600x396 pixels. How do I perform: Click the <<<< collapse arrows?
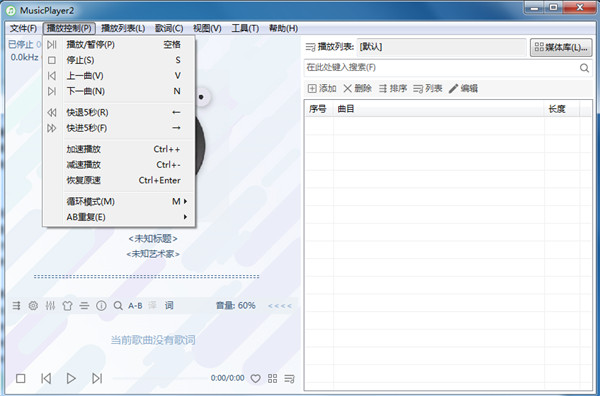[280, 306]
